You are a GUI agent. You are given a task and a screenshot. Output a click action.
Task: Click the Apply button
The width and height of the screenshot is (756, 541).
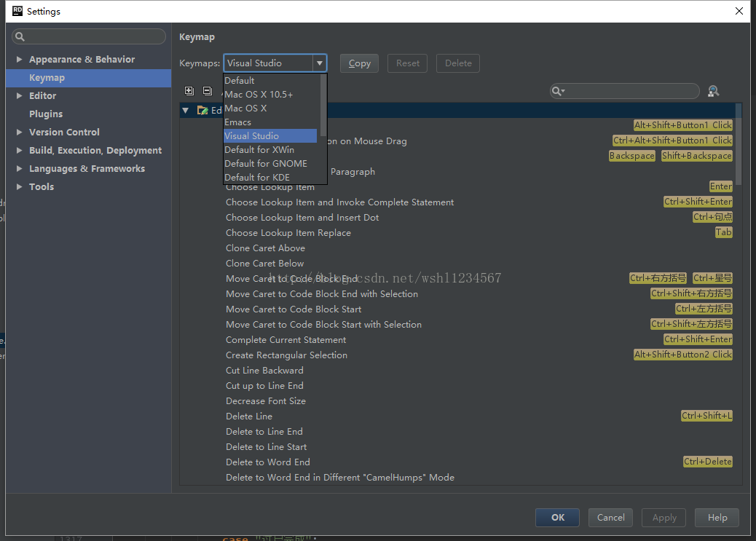pos(664,518)
